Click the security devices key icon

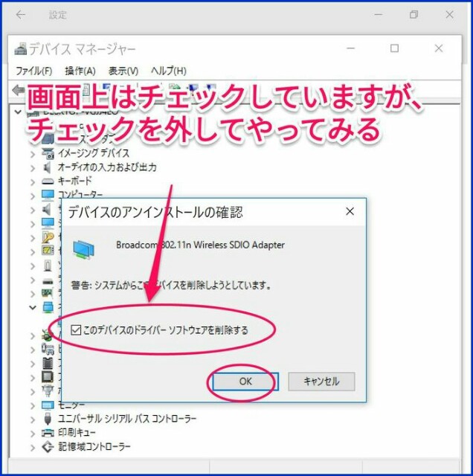(48, 237)
